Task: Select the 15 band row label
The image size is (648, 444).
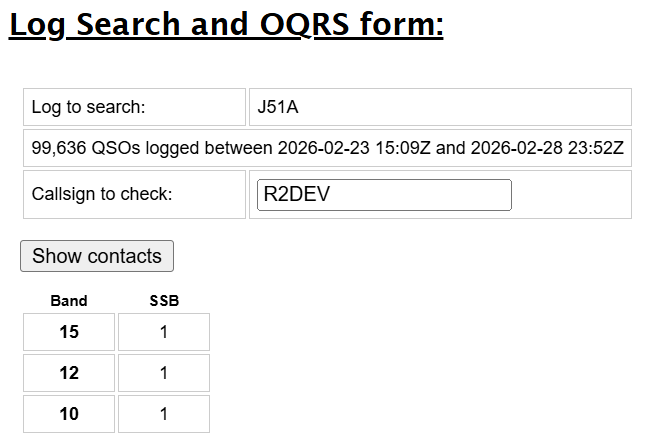Action: click(x=69, y=332)
